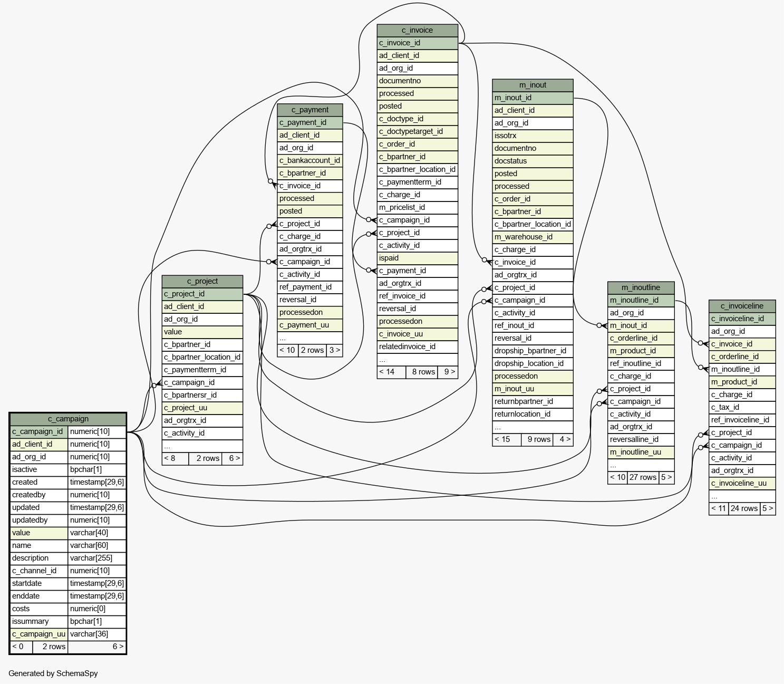Open the c_project table header
Image resolution: width=784 pixels, height=684 pixels.
pos(202,281)
